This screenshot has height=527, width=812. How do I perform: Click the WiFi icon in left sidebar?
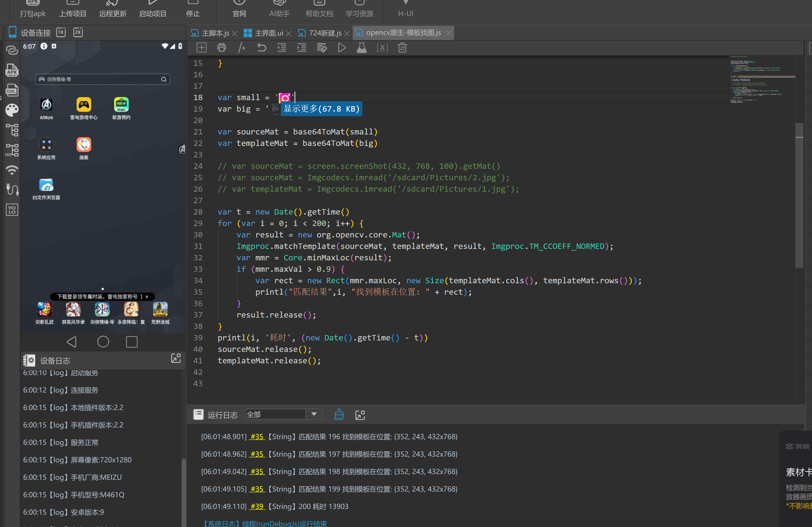12,170
